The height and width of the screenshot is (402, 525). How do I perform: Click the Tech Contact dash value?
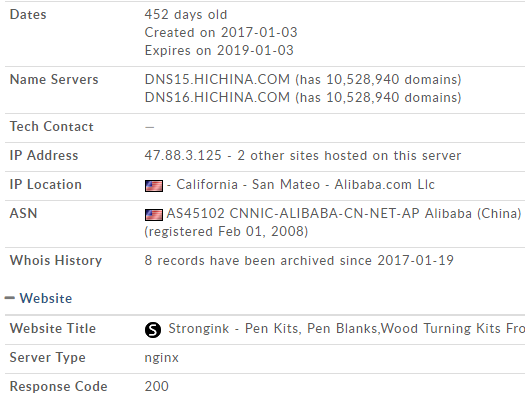pyautogui.click(x=150, y=127)
